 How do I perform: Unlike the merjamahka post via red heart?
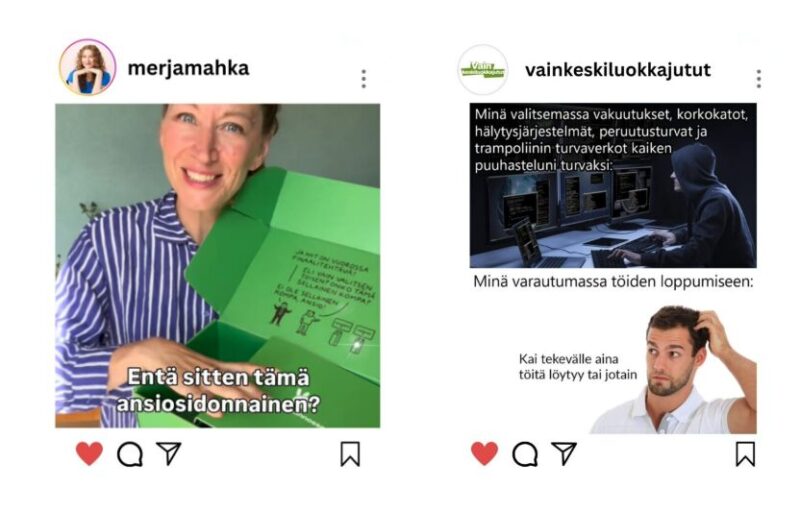pyautogui.click(x=89, y=453)
